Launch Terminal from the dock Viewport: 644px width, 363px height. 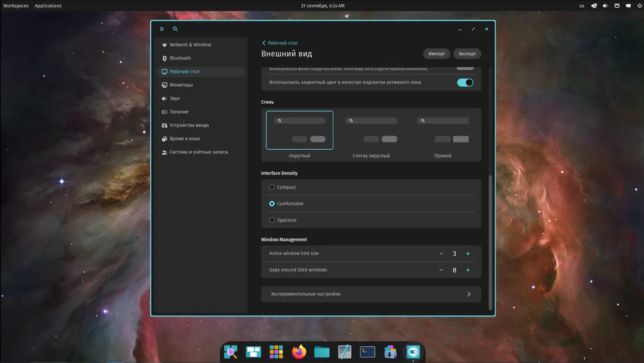coord(368,352)
